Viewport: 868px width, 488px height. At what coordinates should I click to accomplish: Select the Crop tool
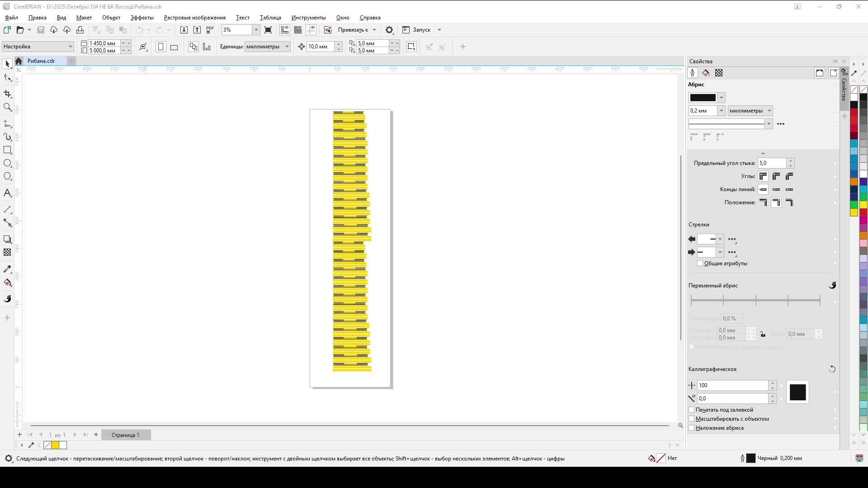[7, 94]
